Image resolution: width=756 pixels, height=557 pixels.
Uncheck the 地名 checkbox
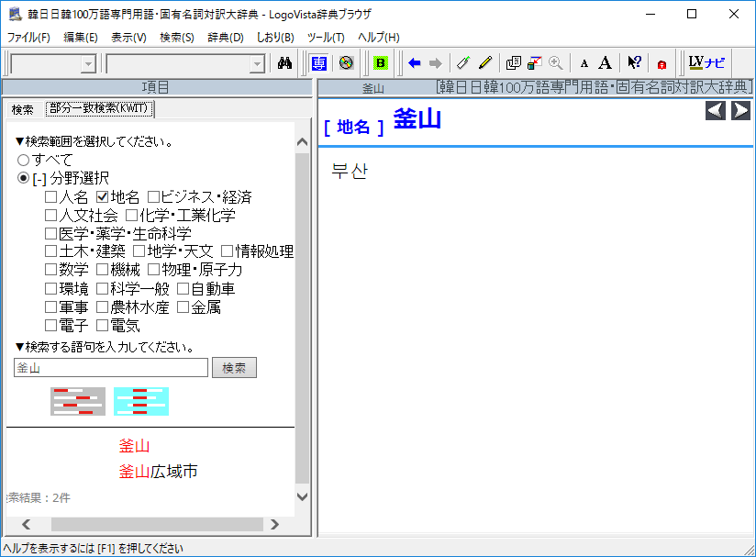tap(102, 196)
